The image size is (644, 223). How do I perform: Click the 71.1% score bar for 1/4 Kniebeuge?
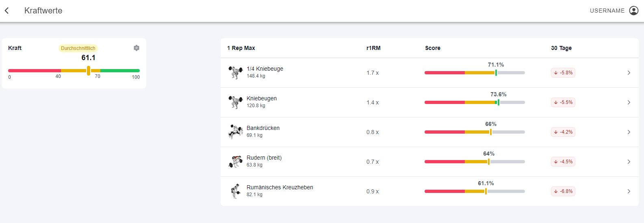coord(475,73)
